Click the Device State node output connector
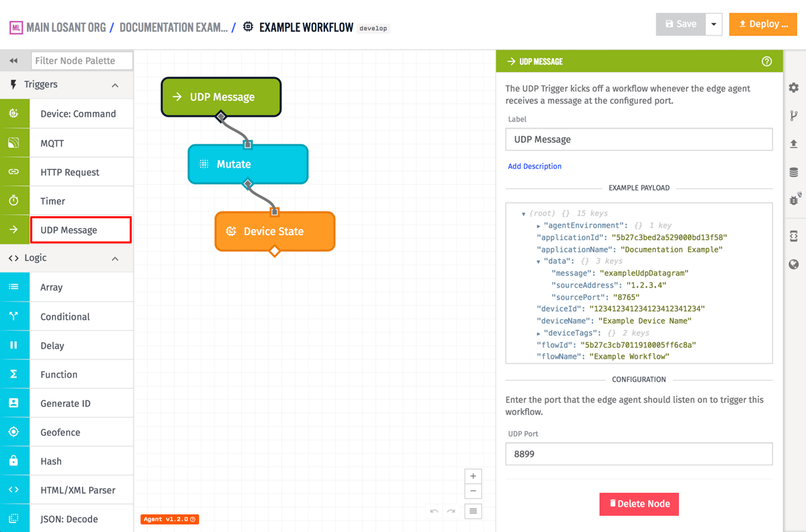Viewport: 806px width, 532px height. click(x=274, y=251)
